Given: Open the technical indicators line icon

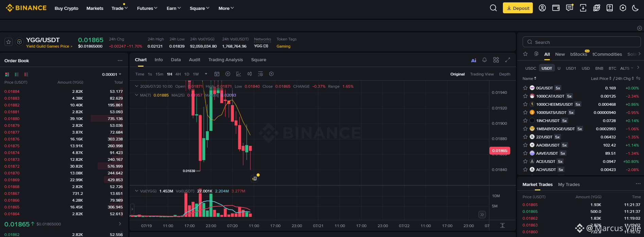Looking at the screenshot, I should pyautogui.click(x=239, y=74).
